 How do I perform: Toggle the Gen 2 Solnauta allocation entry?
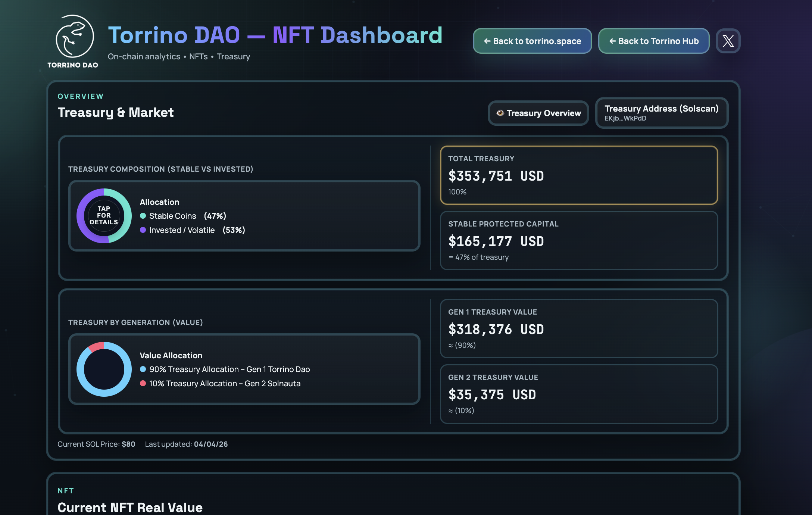pos(224,383)
